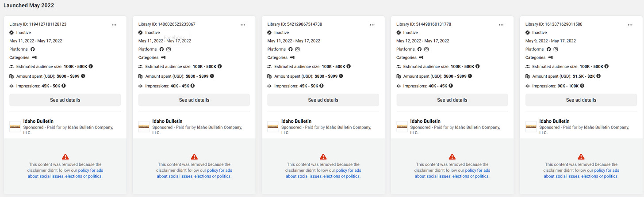The width and height of the screenshot is (644, 197).
Task: Click red warning icon in ad 1613871629011508
Action: tap(581, 156)
